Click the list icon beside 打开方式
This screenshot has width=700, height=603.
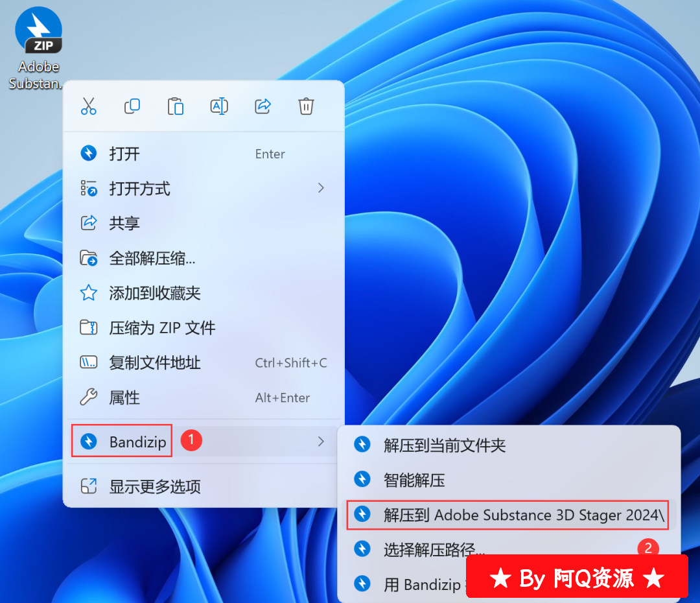pyautogui.click(x=88, y=189)
